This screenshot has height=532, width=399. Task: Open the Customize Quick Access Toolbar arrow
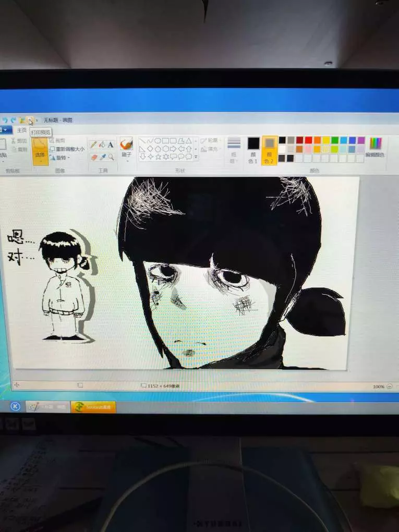point(37,120)
